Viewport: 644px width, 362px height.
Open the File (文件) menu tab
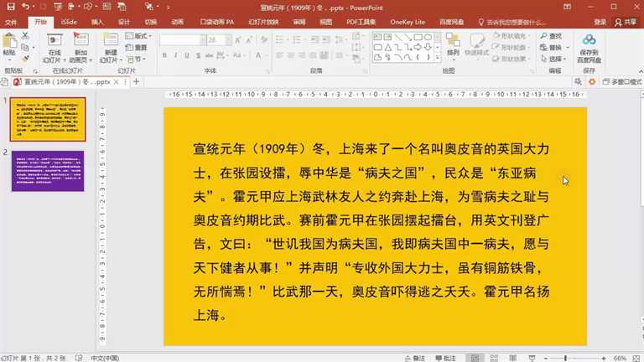(12, 22)
